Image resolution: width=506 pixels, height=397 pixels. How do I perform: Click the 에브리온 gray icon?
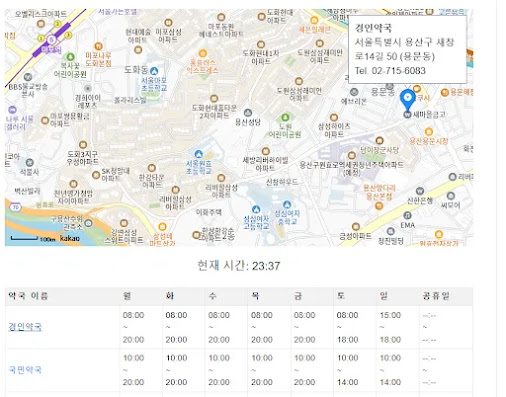tap(354, 92)
